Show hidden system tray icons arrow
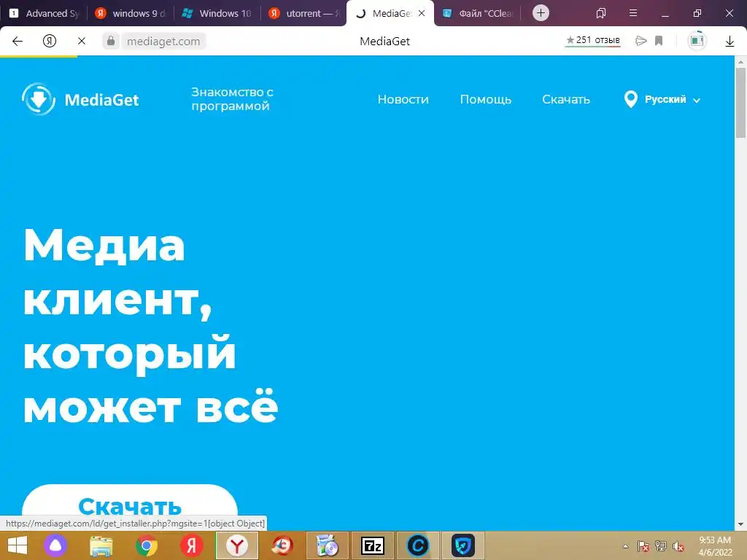This screenshot has width=747, height=560. tap(625, 546)
